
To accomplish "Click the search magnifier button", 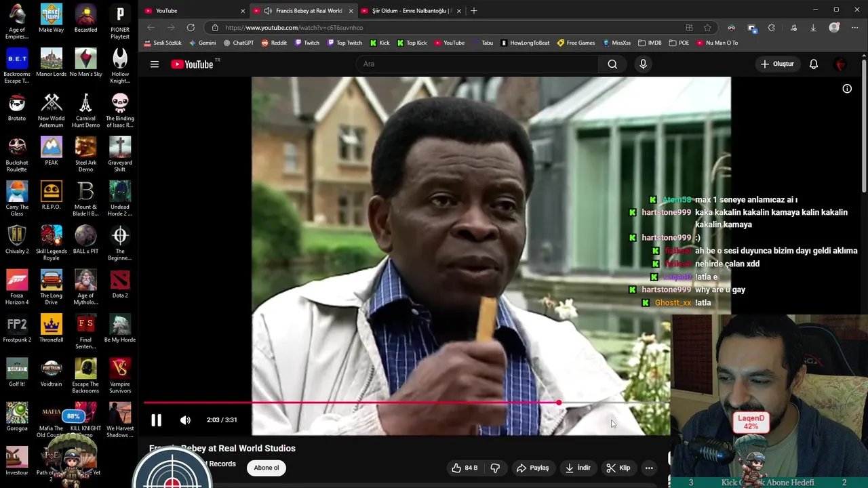I will point(612,64).
